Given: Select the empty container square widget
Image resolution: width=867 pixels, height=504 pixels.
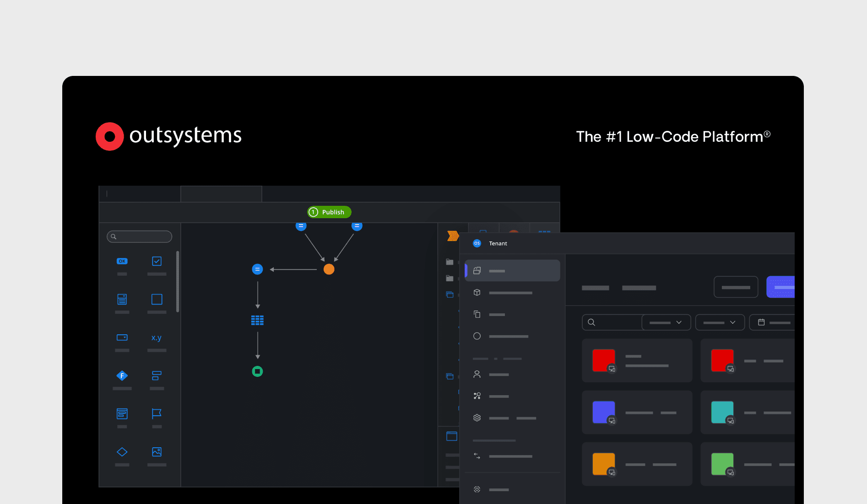Looking at the screenshot, I should click(157, 299).
